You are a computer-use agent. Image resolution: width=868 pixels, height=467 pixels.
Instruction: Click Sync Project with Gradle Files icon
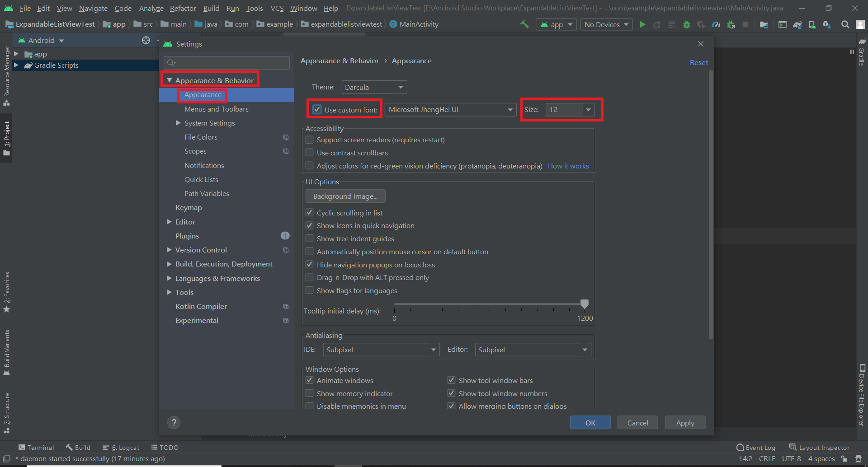point(797,24)
